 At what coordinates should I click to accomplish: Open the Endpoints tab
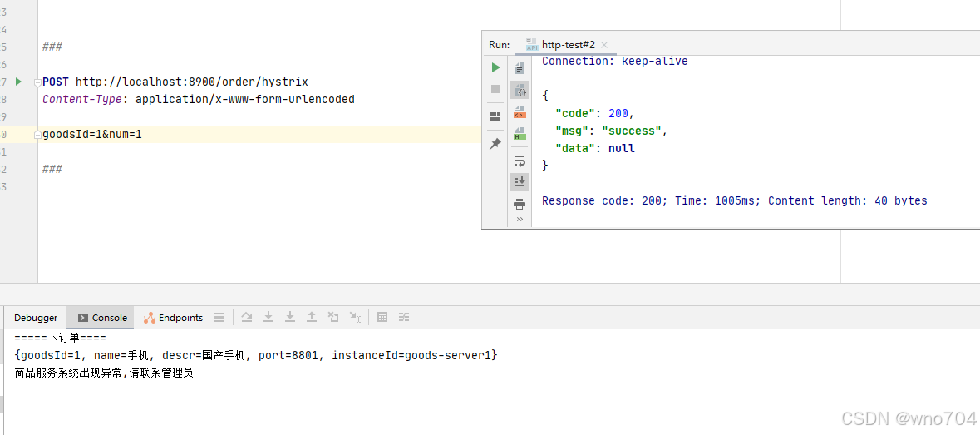pyautogui.click(x=174, y=318)
